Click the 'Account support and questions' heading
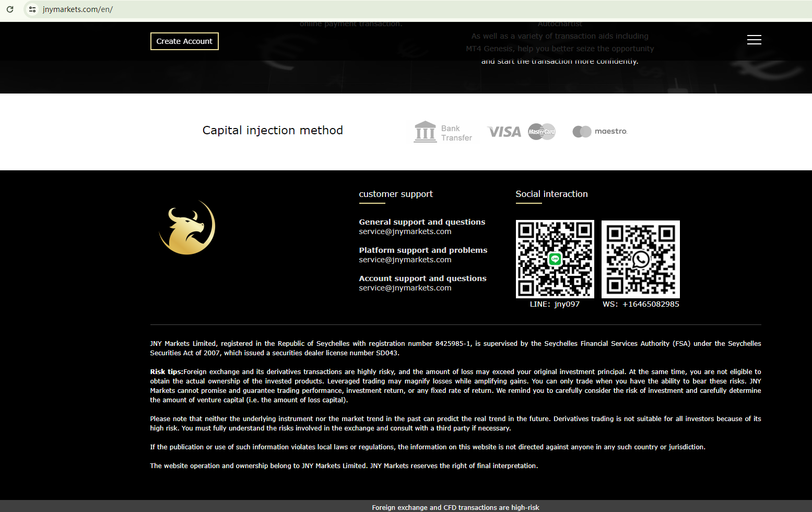Screen dimensions: 812x512 coord(422,278)
